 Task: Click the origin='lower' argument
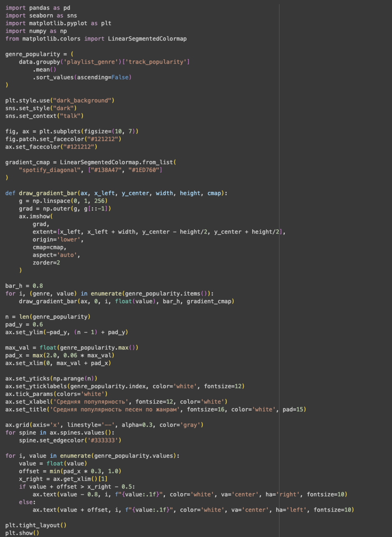(58, 240)
